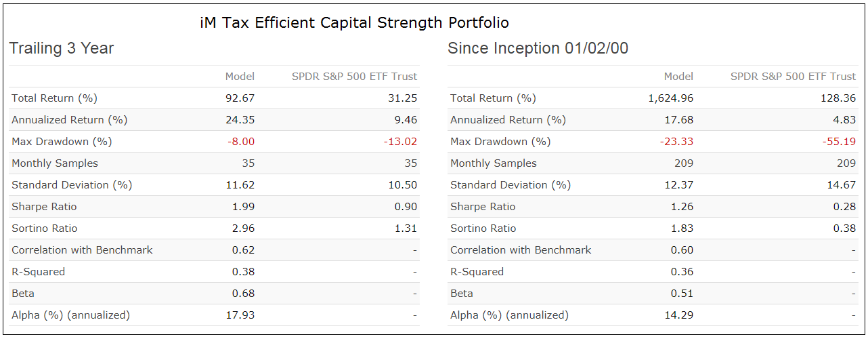Click the 14.67 standard deviation value

coord(842,185)
